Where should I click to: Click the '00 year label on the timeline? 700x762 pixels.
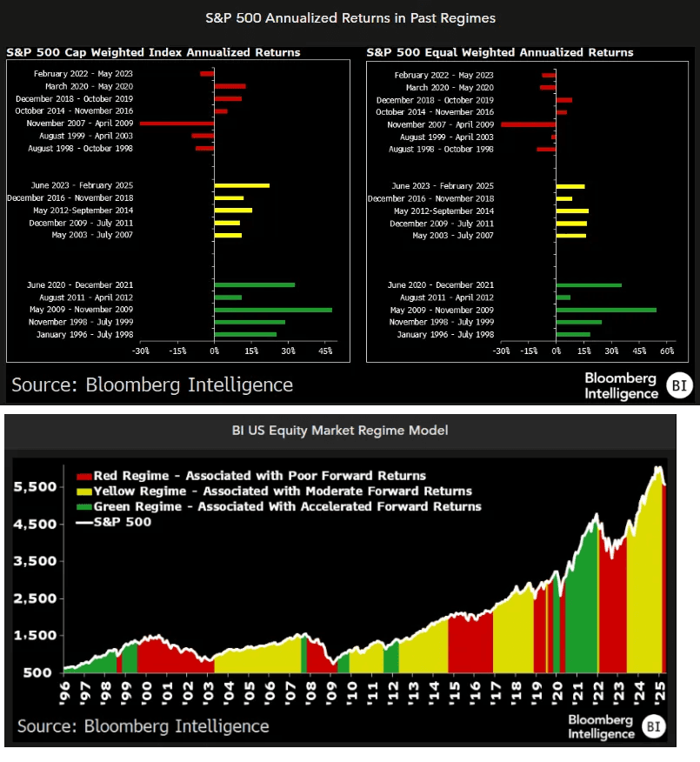(x=147, y=692)
